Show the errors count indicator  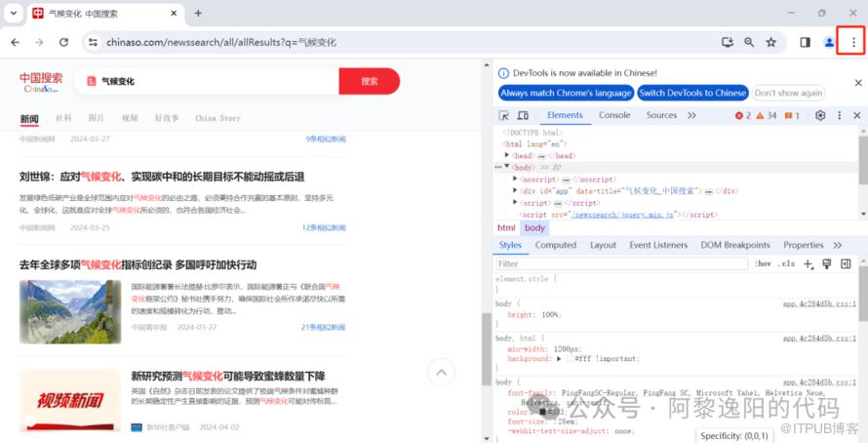click(743, 116)
